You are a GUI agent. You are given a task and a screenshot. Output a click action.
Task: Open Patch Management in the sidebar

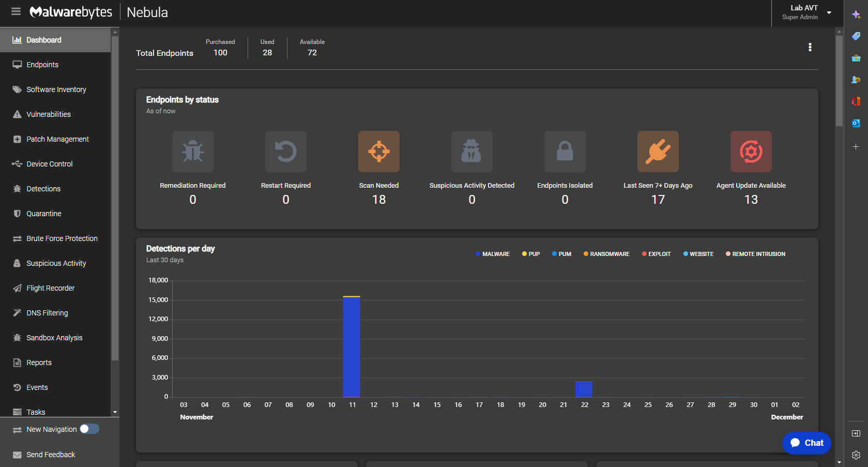(x=57, y=139)
